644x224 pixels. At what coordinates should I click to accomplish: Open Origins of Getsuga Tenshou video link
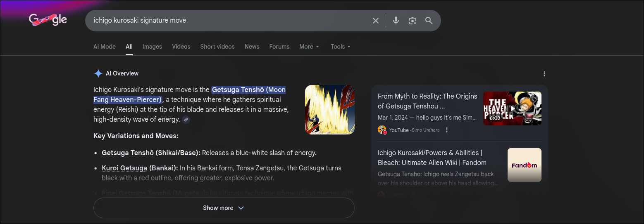(427, 101)
